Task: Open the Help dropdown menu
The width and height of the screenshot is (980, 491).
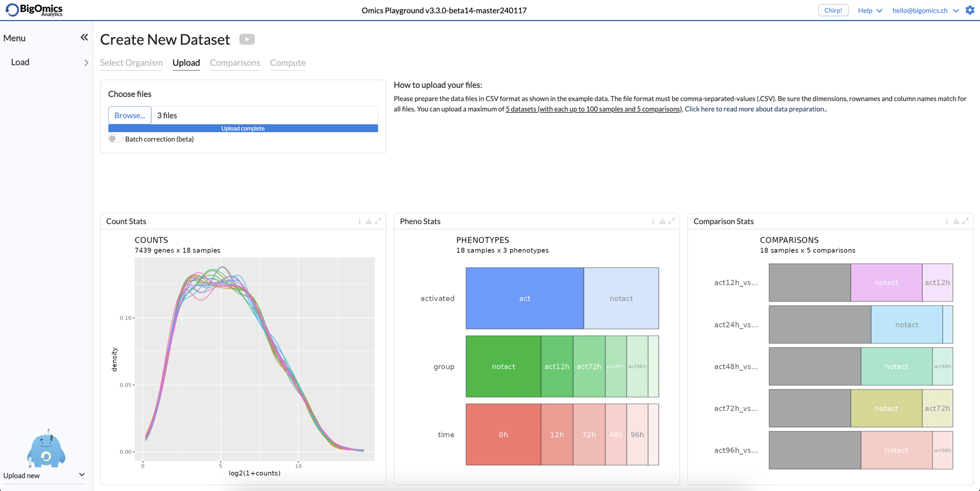Action: tap(870, 10)
